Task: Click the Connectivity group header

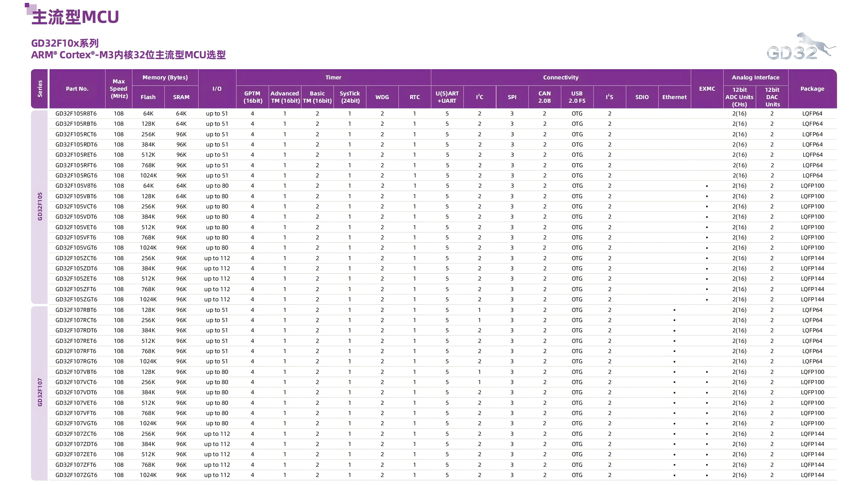Action: click(560, 77)
